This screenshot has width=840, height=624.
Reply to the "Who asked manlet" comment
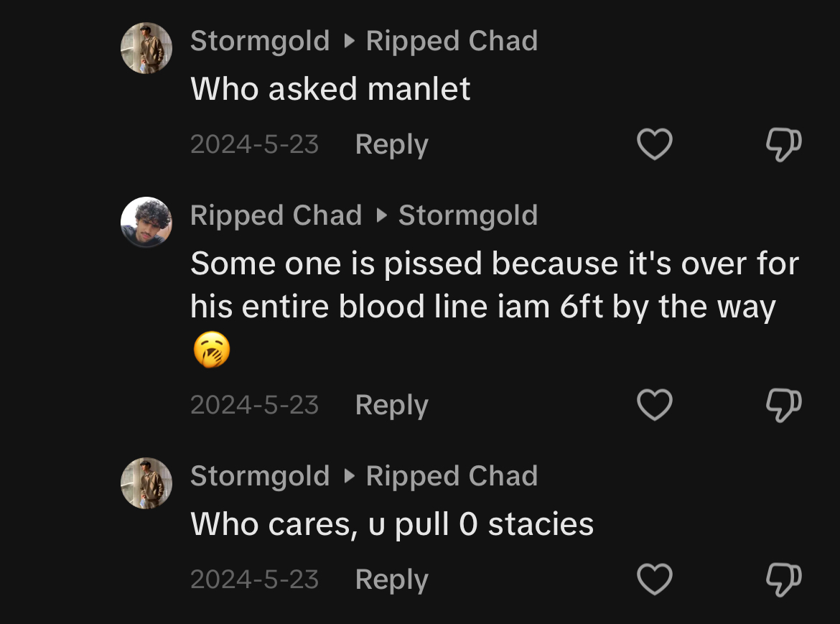pos(391,144)
